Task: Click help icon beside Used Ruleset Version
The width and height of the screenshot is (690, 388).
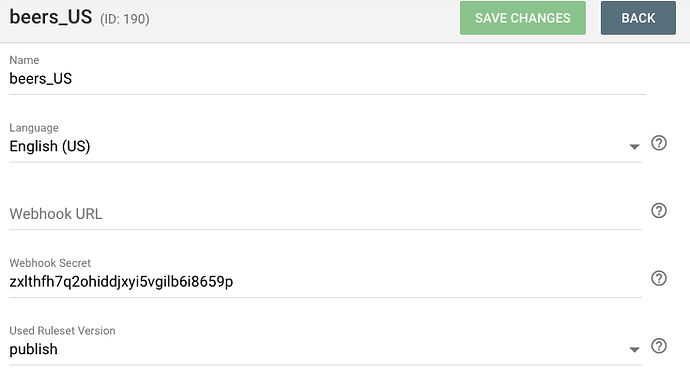Action: (659, 346)
